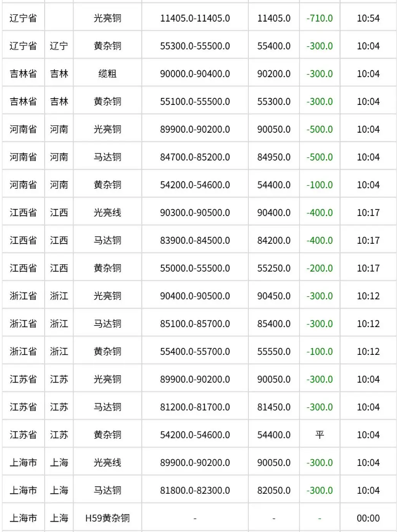Select average price 82050.0

tap(274, 491)
